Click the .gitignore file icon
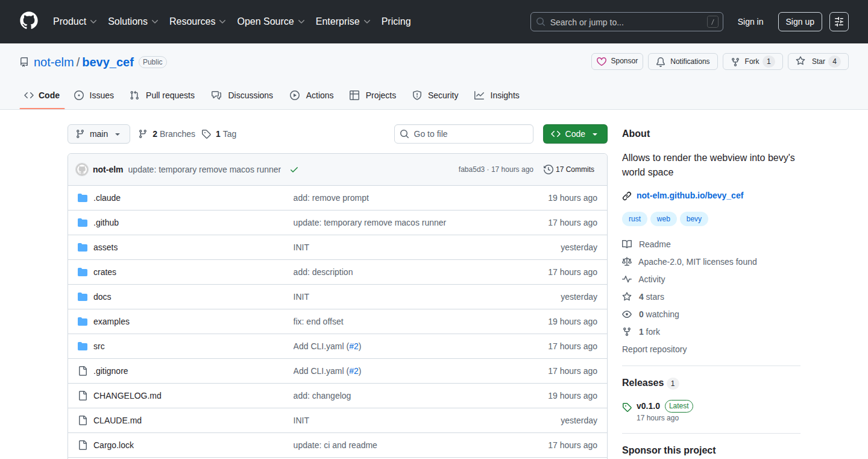The height and width of the screenshot is (459, 868). coord(83,371)
